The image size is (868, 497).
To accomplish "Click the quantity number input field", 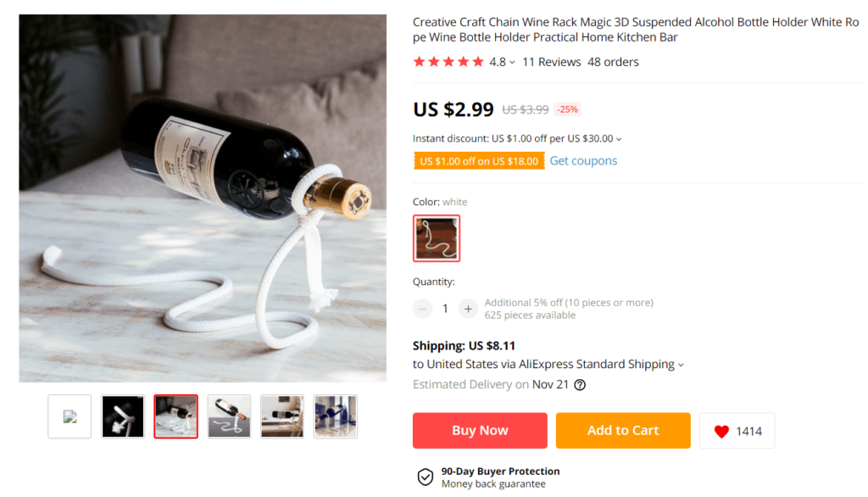I will coord(445,309).
